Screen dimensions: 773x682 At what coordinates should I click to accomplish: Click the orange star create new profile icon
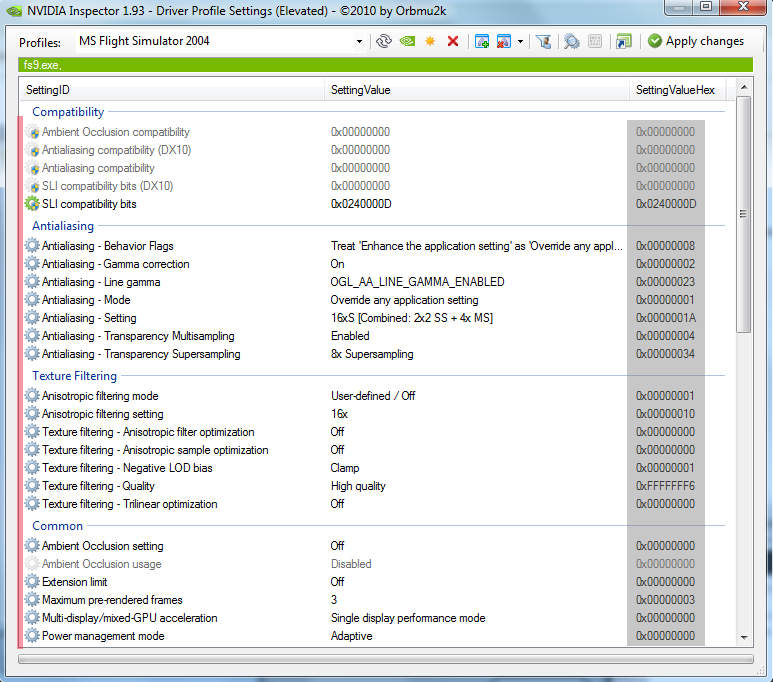pos(430,41)
